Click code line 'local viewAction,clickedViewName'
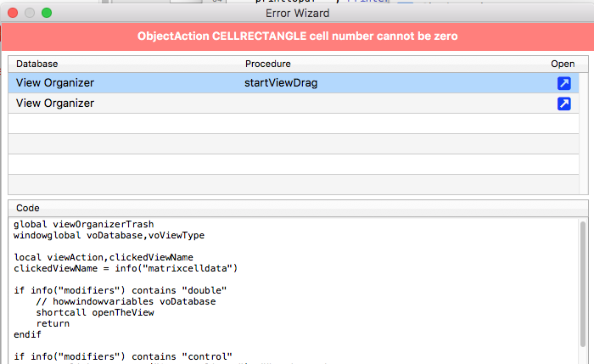Image resolution: width=594 pixels, height=364 pixels. pos(104,257)
